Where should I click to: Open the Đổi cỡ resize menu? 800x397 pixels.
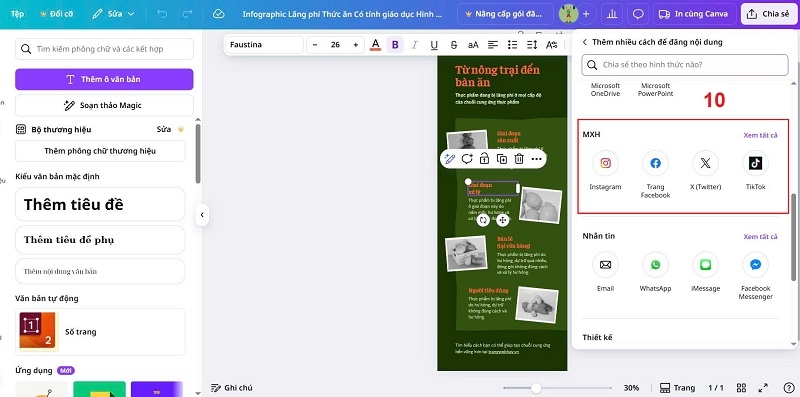(57, 14)
